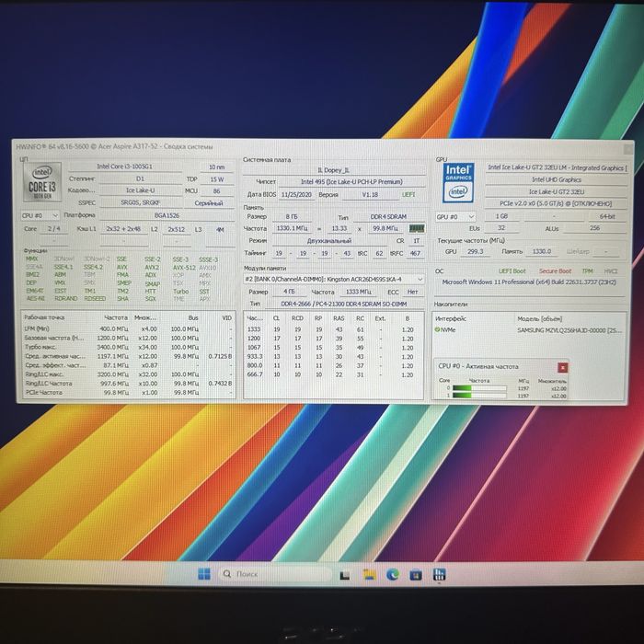Click the memory frequency 1330.1 MHz field
644x644 pixels.
click(x=292, y=228)
